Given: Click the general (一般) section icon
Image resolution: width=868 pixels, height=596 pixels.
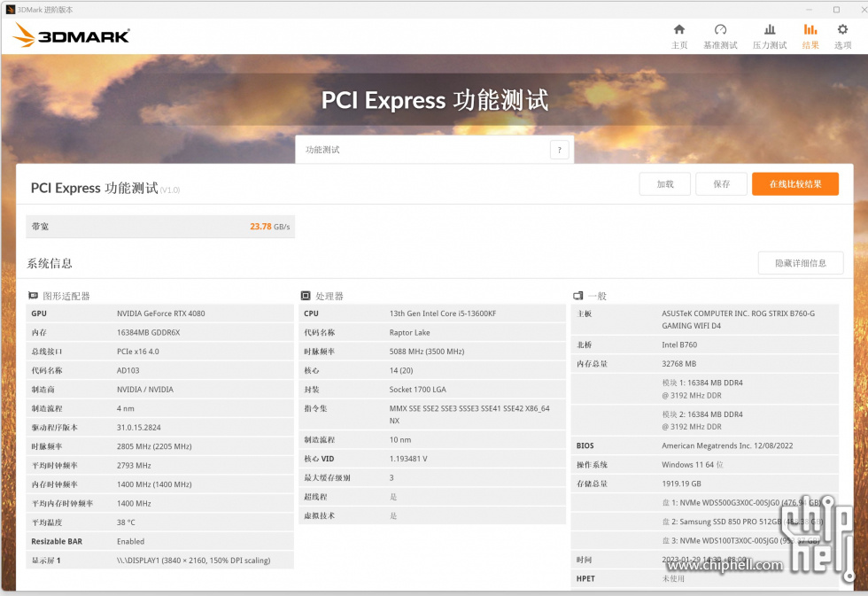Looking at the screenshot, I should (577, 296).
